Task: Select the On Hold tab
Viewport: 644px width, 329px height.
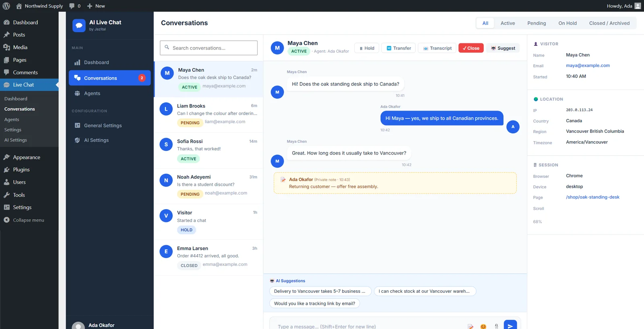Action: point(568,23)
